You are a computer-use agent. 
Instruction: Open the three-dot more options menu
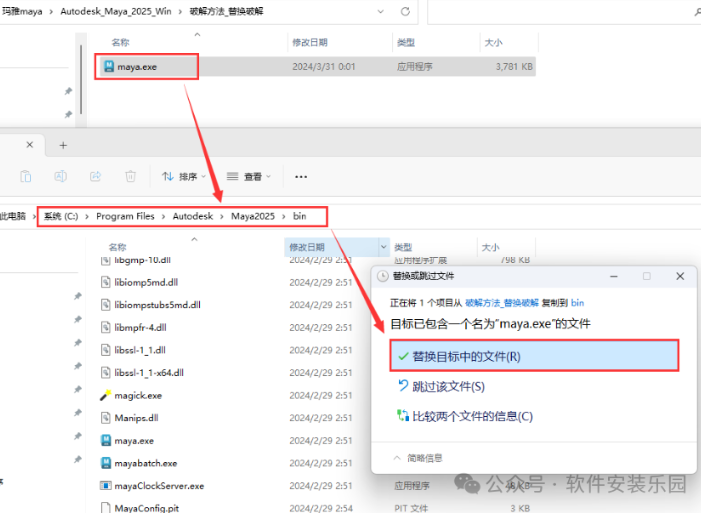[x=301, y=177]
